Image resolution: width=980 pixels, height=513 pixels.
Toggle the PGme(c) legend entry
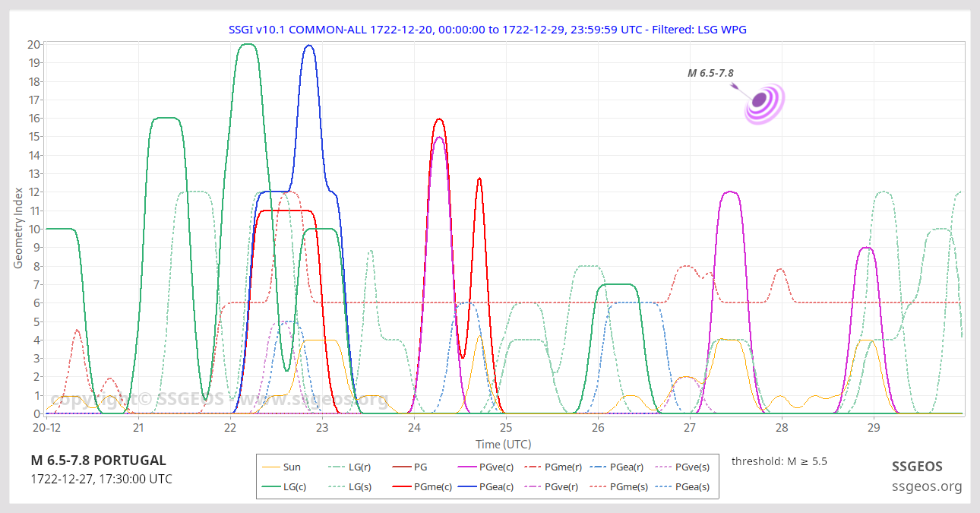pyautogui.click(x=413, y=487)
